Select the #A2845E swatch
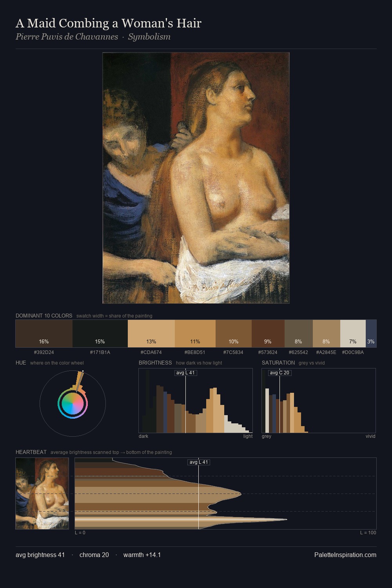This screenshot has width=392, height=588. pos(327,334)
